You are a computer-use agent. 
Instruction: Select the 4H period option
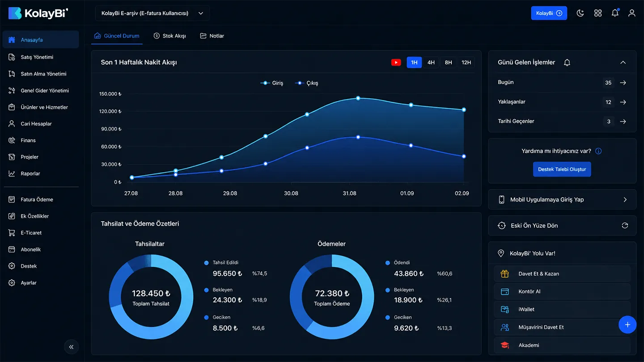coord(431,63)
